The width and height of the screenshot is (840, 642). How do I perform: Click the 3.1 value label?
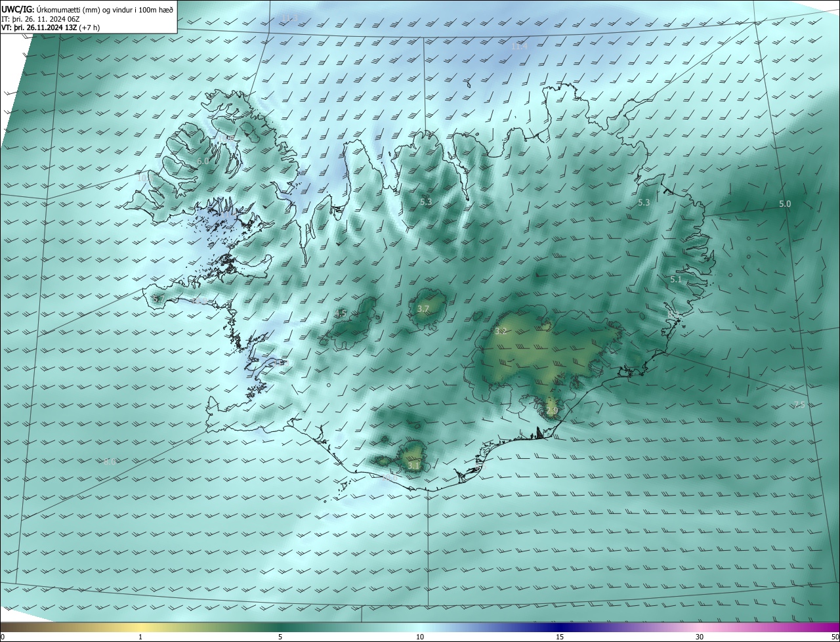[x=413, y=466]
